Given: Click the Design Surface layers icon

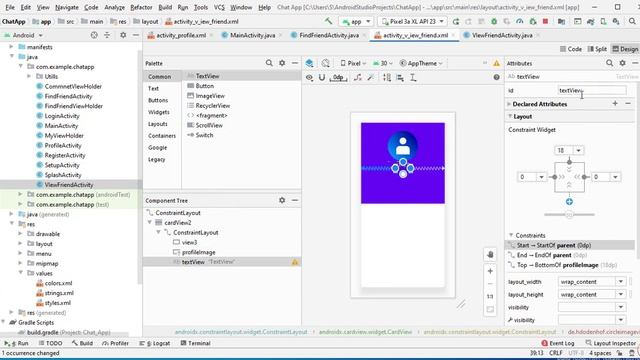Looking at the screenshot, I should [309, 63].
